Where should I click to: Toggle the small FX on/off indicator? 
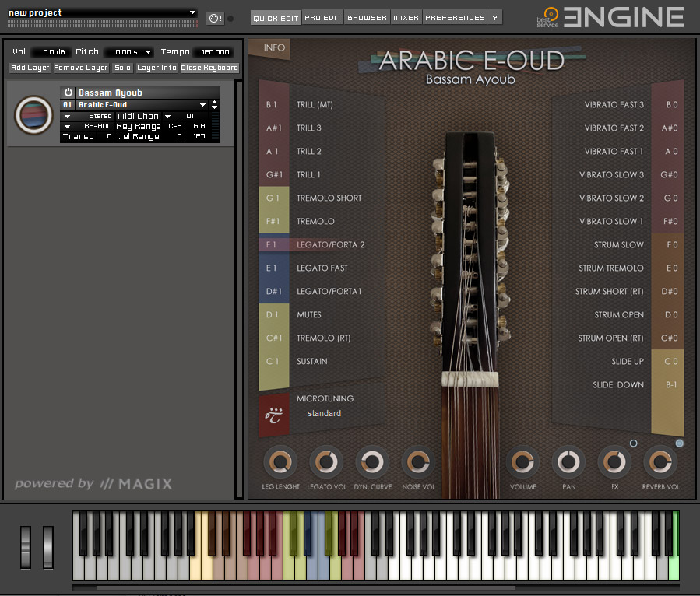tap(633, 443)
